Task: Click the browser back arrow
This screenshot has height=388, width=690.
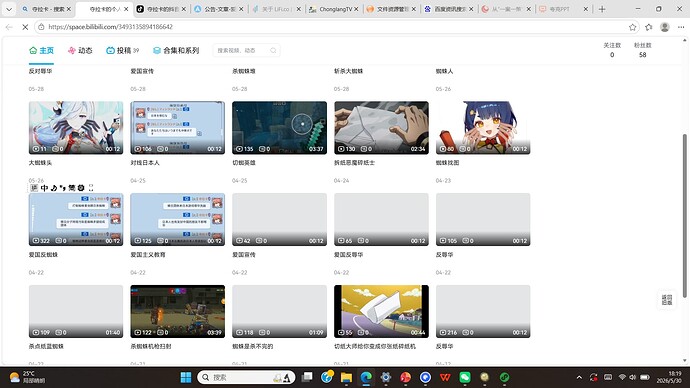Action: pyautogui.click(x=9, y=27)
